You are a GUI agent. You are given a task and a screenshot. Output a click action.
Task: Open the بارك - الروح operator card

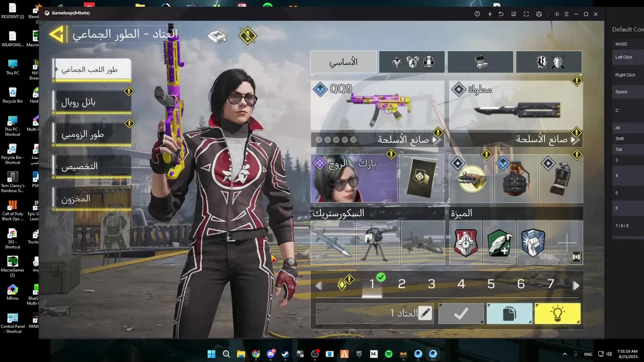(x=354, y=178)
